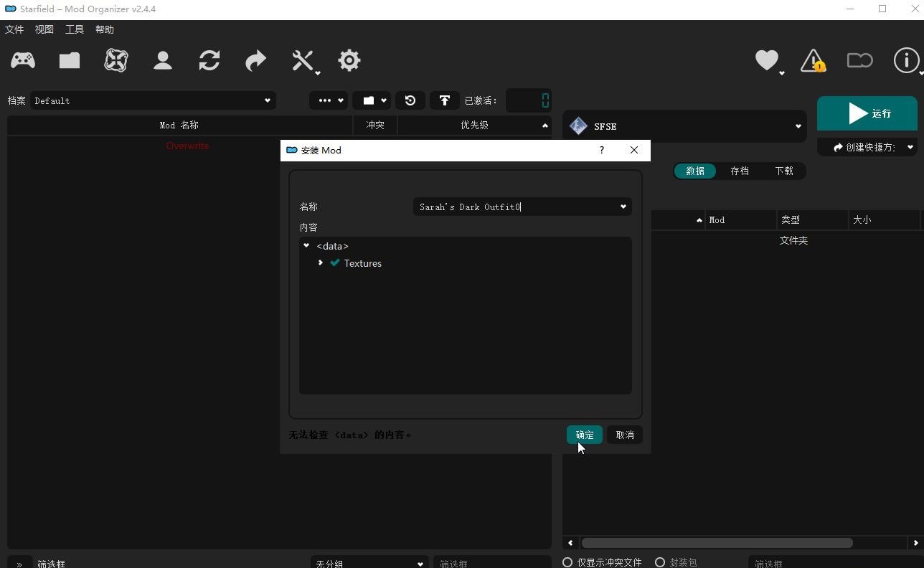Open the Default profile dropdown
The width and height of the screenshot is (924, 568).
tap(152, 100)
